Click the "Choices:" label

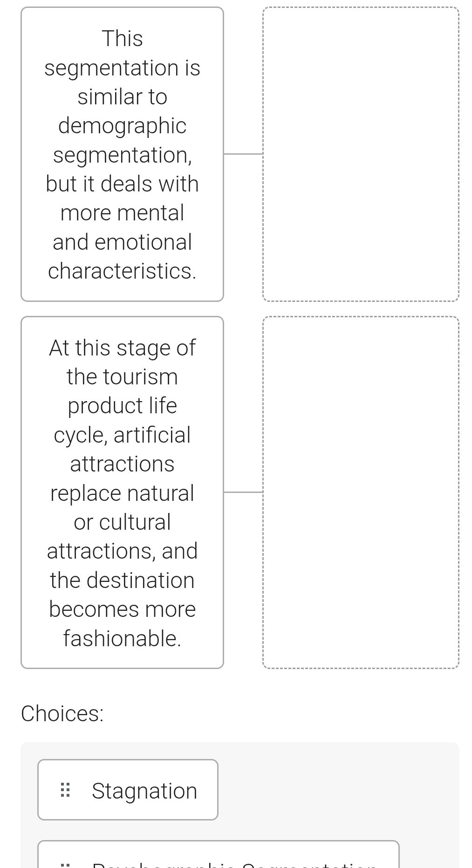click(62, 713)
